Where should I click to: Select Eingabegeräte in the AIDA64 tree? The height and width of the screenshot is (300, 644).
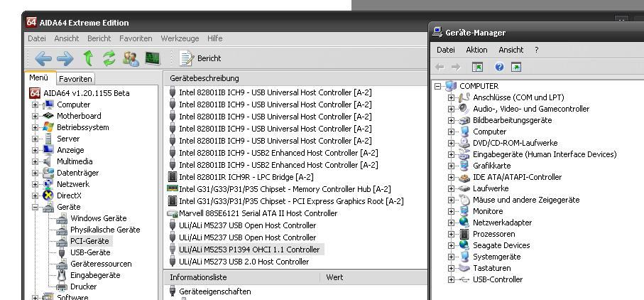[95, 275]
